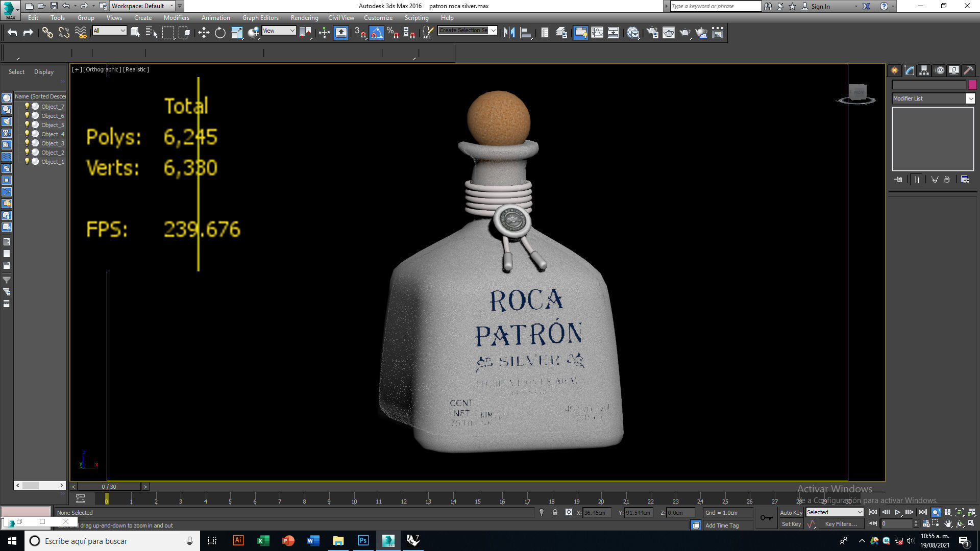Open the key mode 'Selected' dropdown
Viewport: 980px width, 551px height.
tap(835, 512)
